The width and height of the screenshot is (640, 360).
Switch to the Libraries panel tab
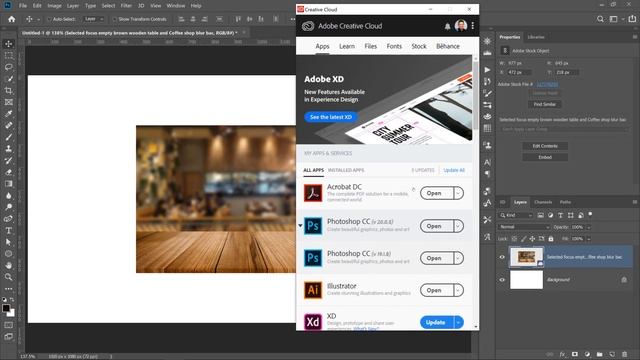coord(536,37)
